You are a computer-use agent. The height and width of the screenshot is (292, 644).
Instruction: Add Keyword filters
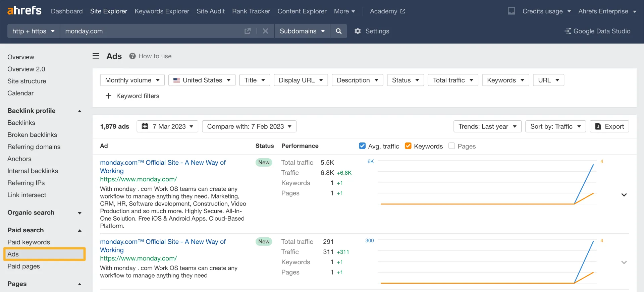click(x=132, y=96)
